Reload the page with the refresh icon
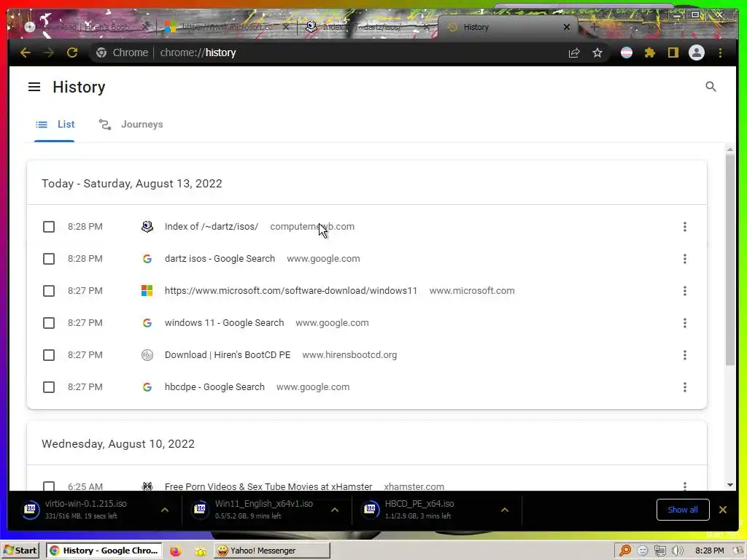747x560 pixels. point(72,52)
